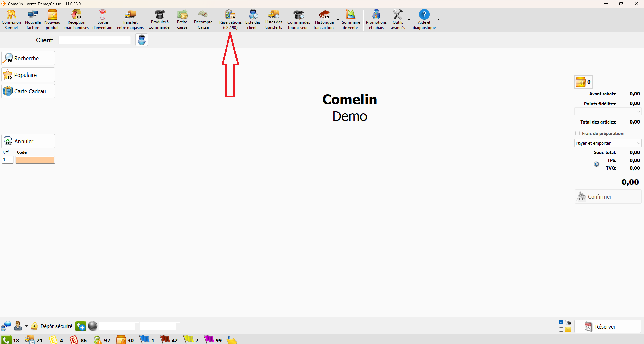Toggle the email receipt checkbox
The height and width of the screenshot is (344, 644).
pyautogui.click(x=561, y=330)
